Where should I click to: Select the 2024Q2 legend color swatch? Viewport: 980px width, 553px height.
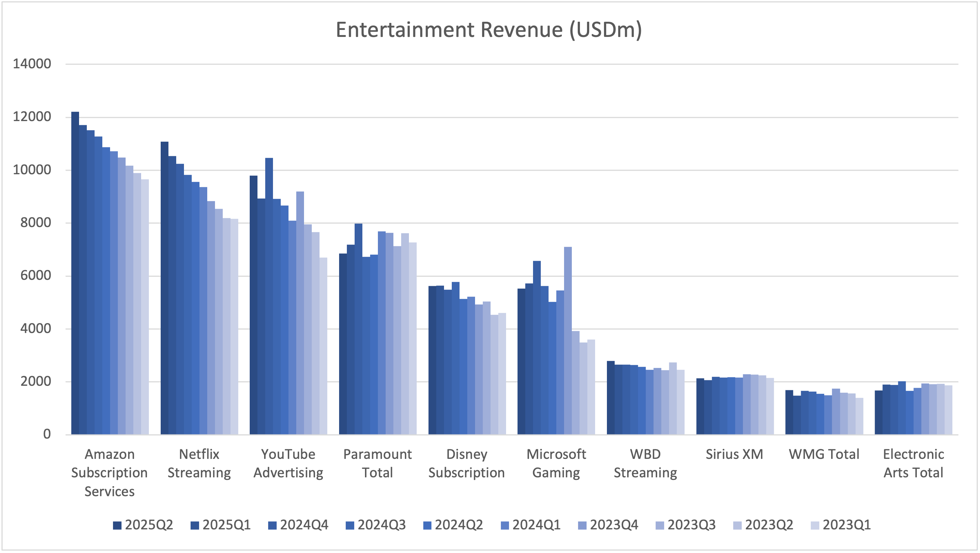(427, 525)
